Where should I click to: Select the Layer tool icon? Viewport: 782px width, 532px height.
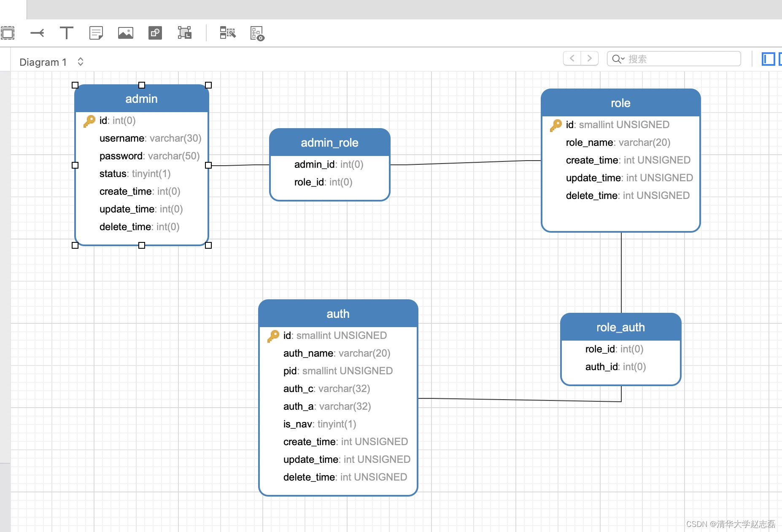pyautogui.click(x=185, y=33)
